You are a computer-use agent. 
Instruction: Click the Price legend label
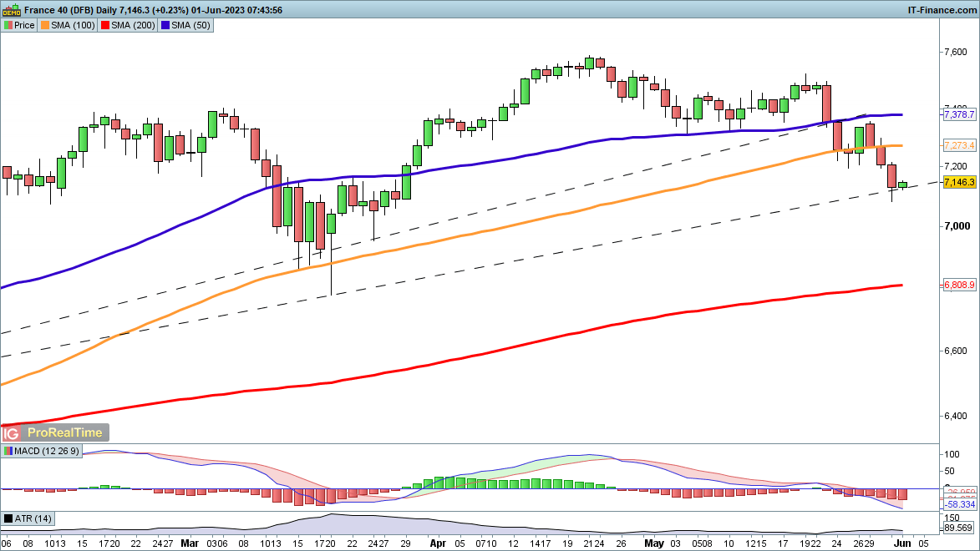tap(24, 25)
